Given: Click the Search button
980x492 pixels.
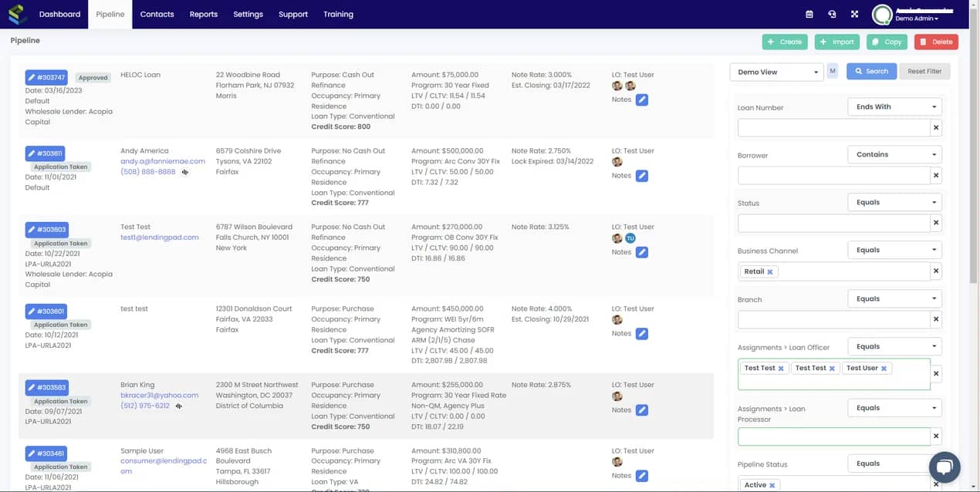Looking at the screenshot, I should coord(871,71).
